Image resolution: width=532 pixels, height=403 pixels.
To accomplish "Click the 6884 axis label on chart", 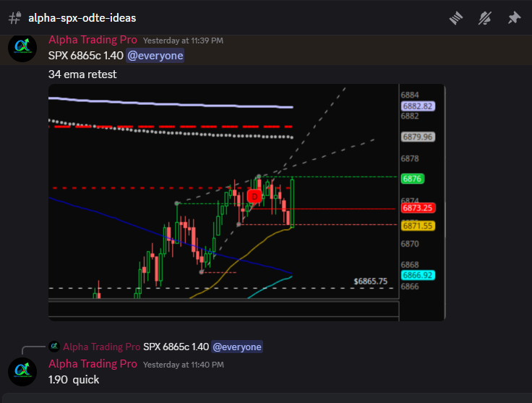I will pyautogui.click(x=410, y=95).
